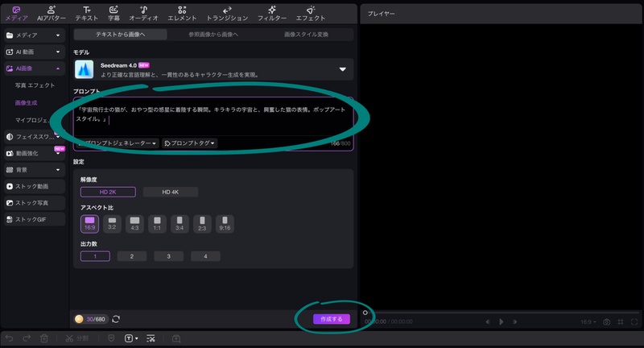Switch to the テキスト tab

tap(87, 14)
